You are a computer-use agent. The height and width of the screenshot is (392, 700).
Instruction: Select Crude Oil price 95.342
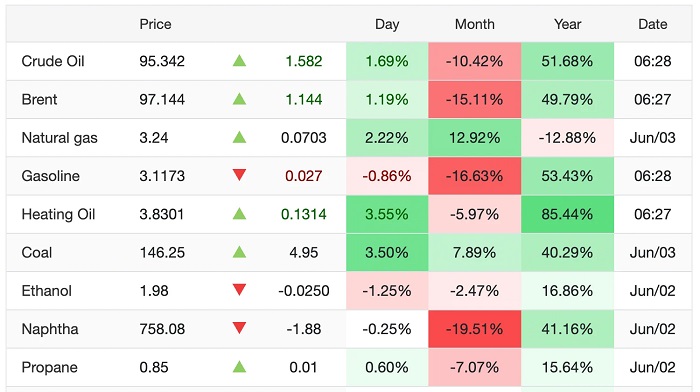pos(162,61)
